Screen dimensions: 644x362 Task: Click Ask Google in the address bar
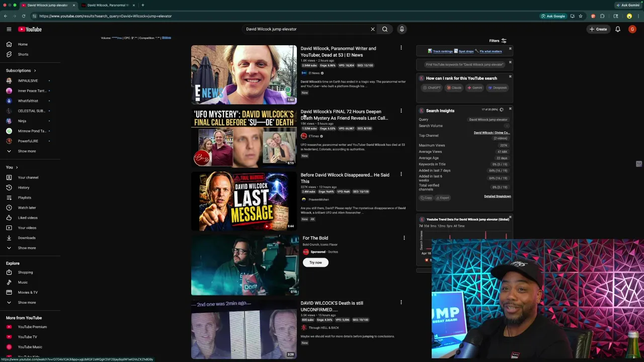coord(553,16)
